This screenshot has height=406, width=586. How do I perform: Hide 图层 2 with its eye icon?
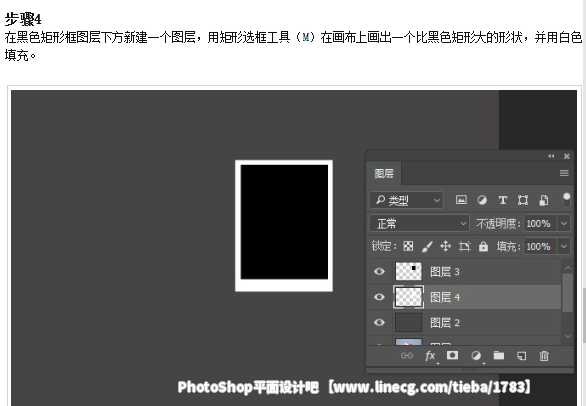(379, 322)
